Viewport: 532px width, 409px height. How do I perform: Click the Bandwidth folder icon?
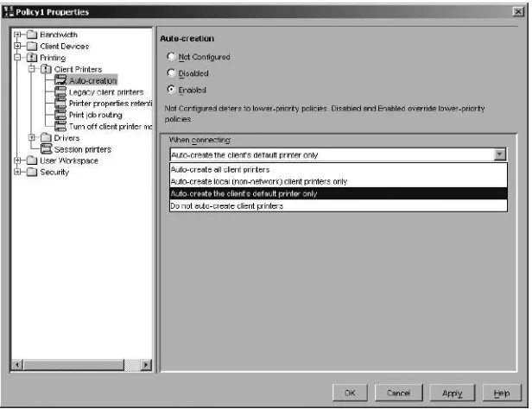coord(32,35)
